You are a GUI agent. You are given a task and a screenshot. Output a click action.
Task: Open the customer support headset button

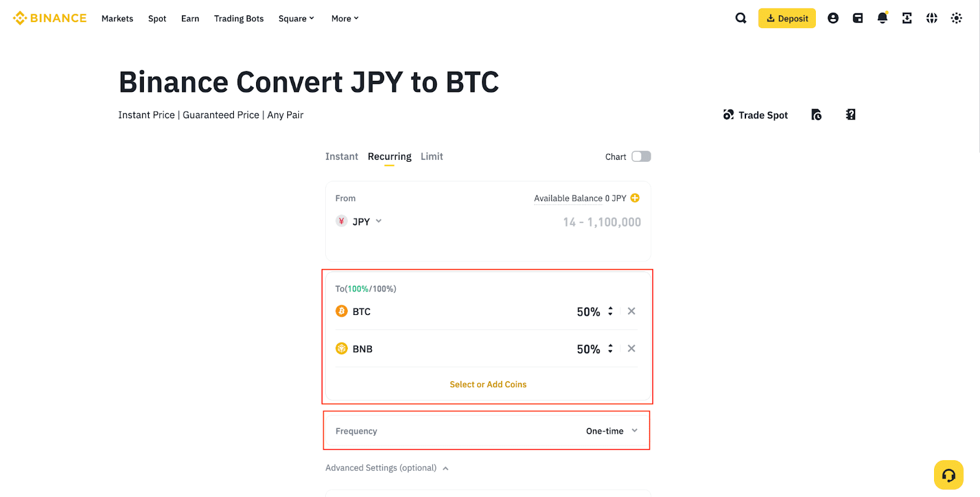948,475
